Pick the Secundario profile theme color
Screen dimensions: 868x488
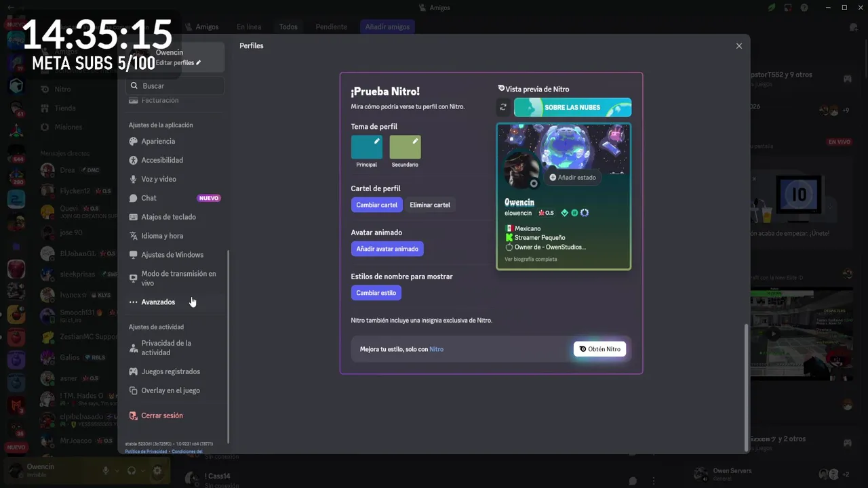[x=405, y=147]
